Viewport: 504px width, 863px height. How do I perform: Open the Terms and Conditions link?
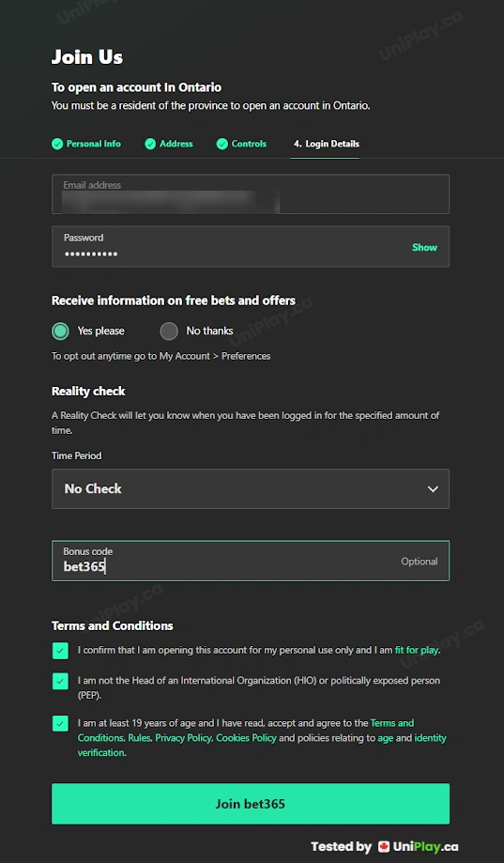pos(246,731)
